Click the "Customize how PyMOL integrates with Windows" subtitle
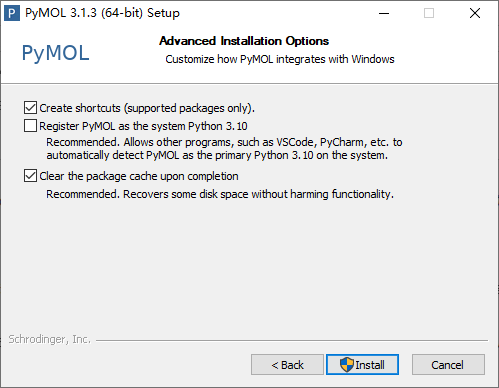 coord(280,59)
